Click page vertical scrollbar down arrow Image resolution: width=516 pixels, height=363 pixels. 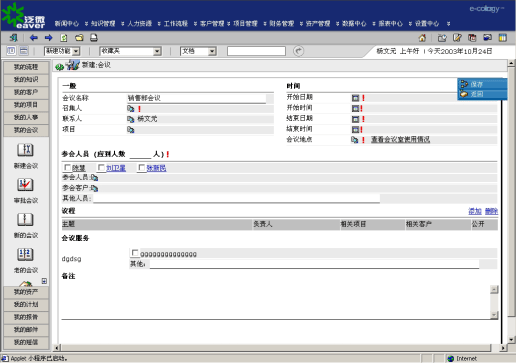coord(511,340)
